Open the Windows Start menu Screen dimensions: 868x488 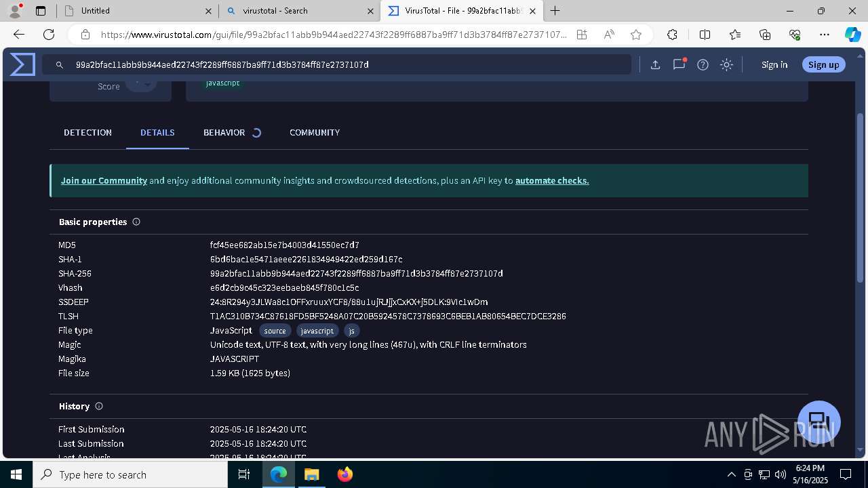point(16,474)
